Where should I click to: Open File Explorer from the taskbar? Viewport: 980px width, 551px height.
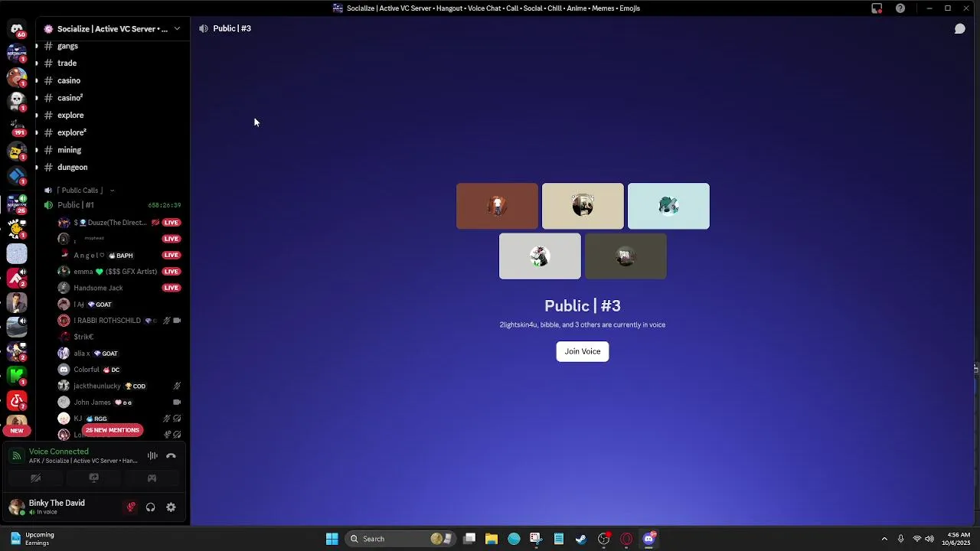tap(492, 539)
